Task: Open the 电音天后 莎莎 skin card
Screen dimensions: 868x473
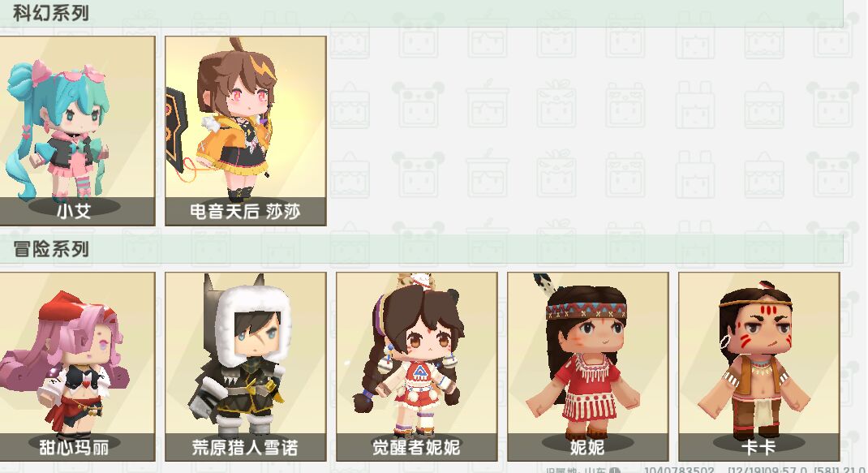Action: (x=246, y=131)
